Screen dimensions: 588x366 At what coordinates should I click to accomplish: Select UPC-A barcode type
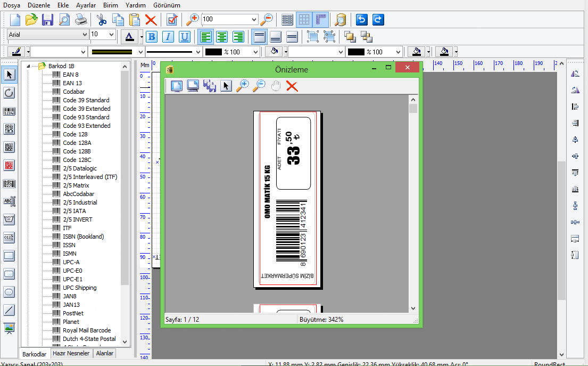71,262
